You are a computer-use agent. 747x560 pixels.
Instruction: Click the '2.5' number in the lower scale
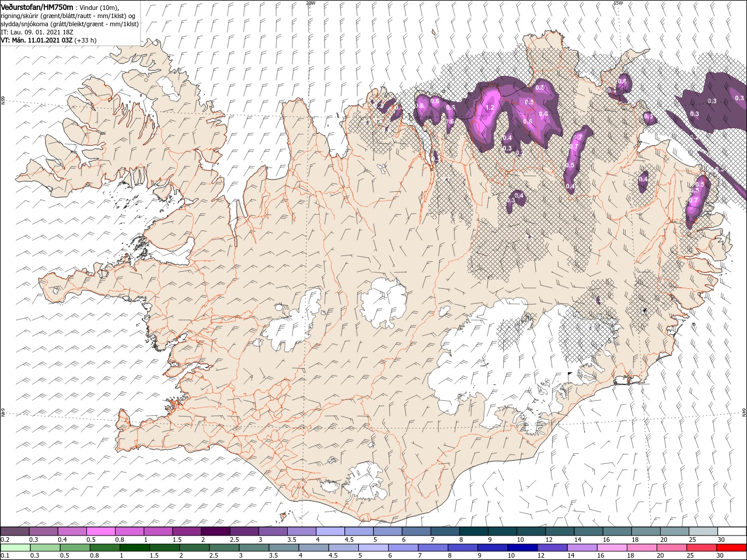pos(214,555)
